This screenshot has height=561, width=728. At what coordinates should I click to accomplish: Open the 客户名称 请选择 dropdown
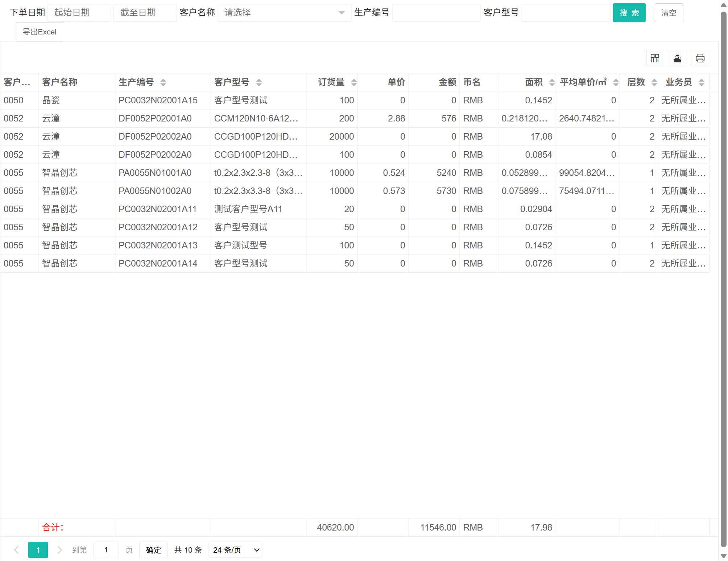tap(284, 13)
